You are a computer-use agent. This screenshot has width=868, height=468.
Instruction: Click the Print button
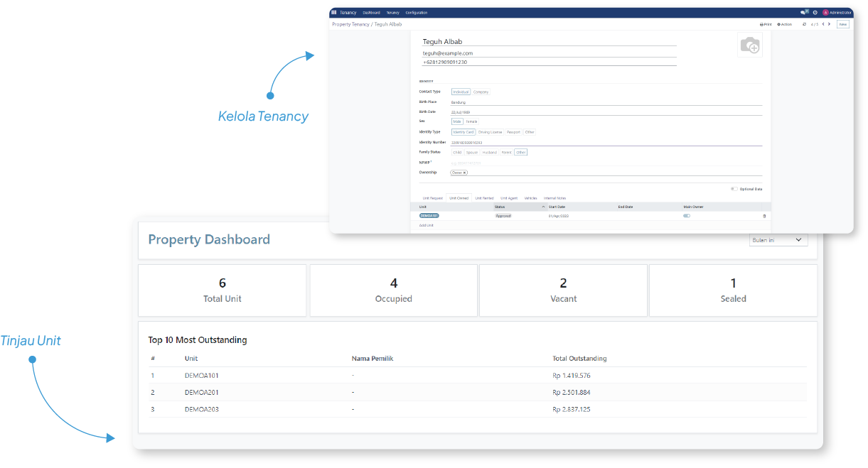766,24
